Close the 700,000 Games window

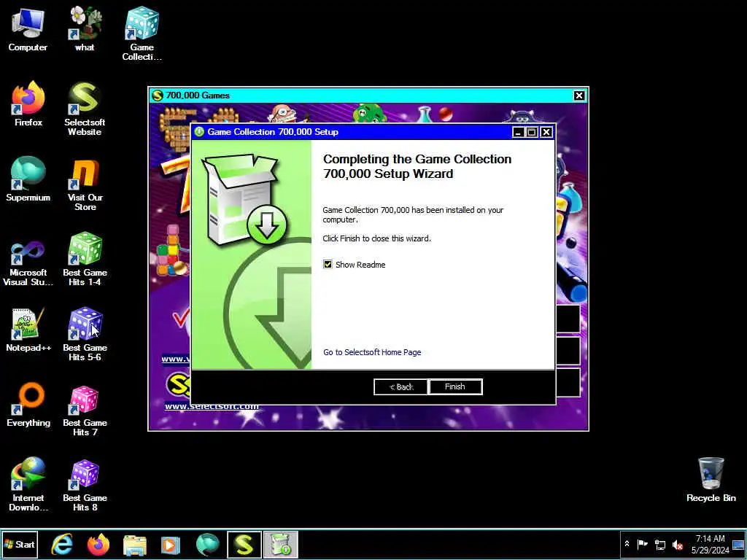click(x=578, y=96)
